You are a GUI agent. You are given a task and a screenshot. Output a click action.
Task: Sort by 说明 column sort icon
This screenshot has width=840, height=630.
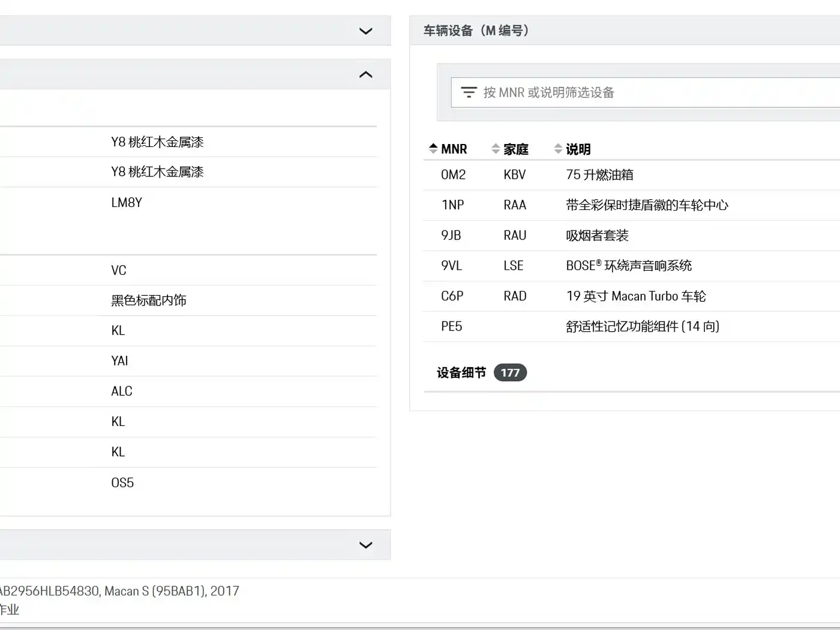(x=558, y=148)
